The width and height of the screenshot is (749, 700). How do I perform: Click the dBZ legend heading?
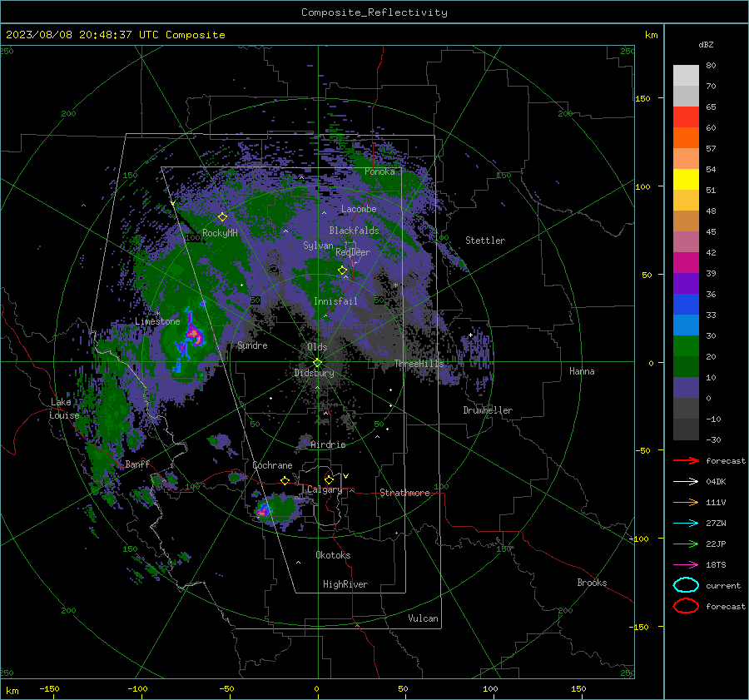click(x=706, y=44)
